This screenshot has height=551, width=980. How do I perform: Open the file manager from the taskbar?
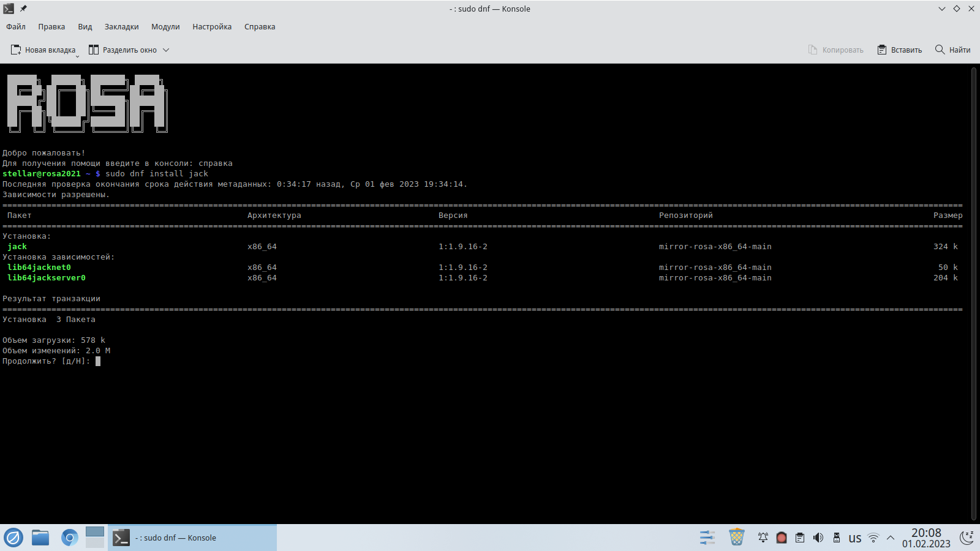point(40,538)
